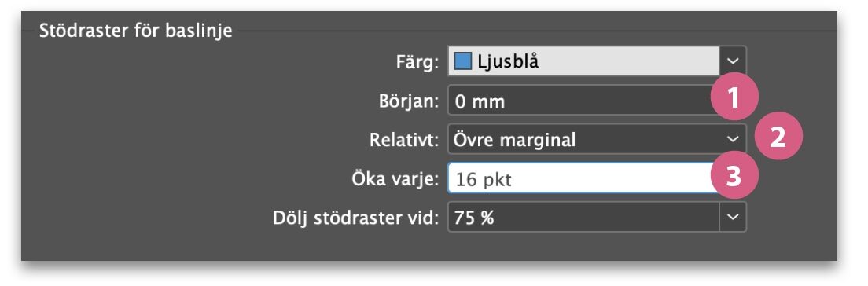
Task: Click the light blue color swatch
Action: click(463, 61)
